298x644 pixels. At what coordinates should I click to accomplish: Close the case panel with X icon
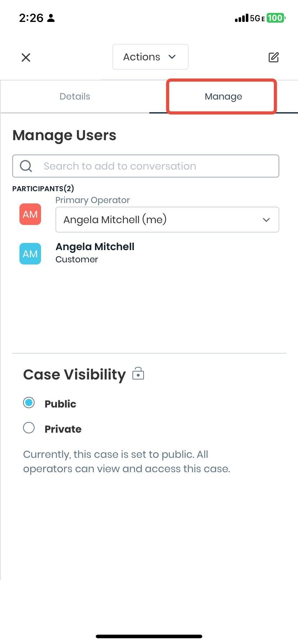[26, 57]
